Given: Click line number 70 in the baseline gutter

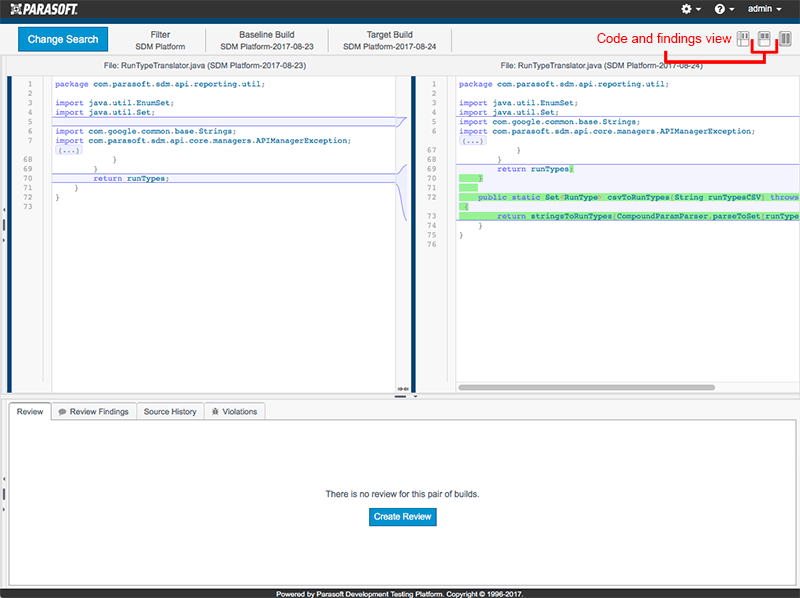Looking at the screenshot, I should tap(28, 178).
